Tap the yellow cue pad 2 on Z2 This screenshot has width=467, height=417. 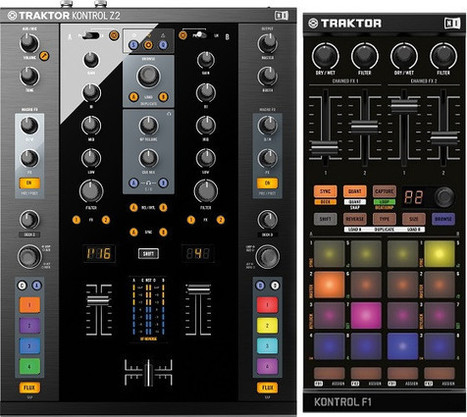pos(267,326)
